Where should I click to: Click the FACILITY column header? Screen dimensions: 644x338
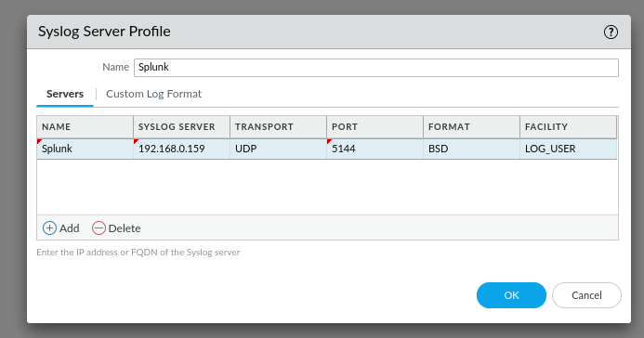click(x=569, y=126)
